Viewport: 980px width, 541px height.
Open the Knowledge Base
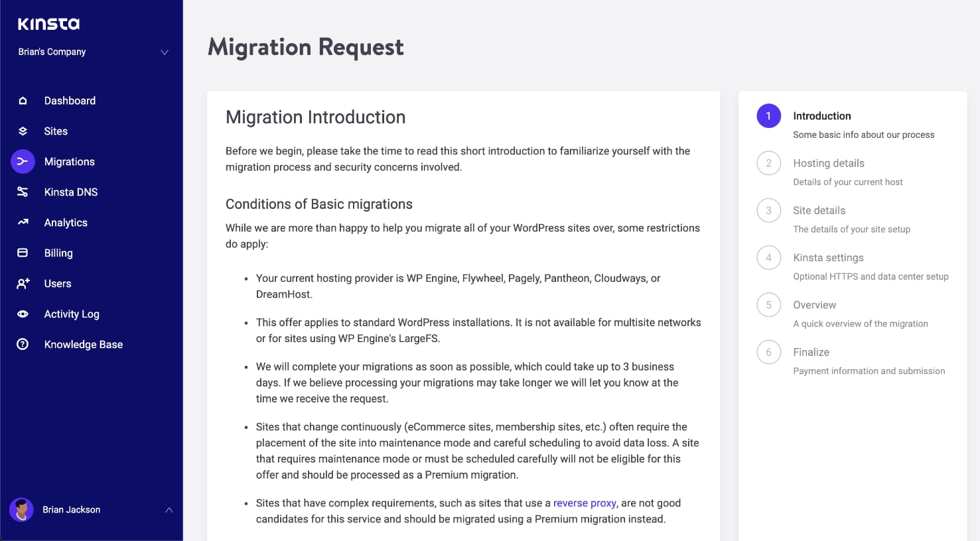[84, 345]
